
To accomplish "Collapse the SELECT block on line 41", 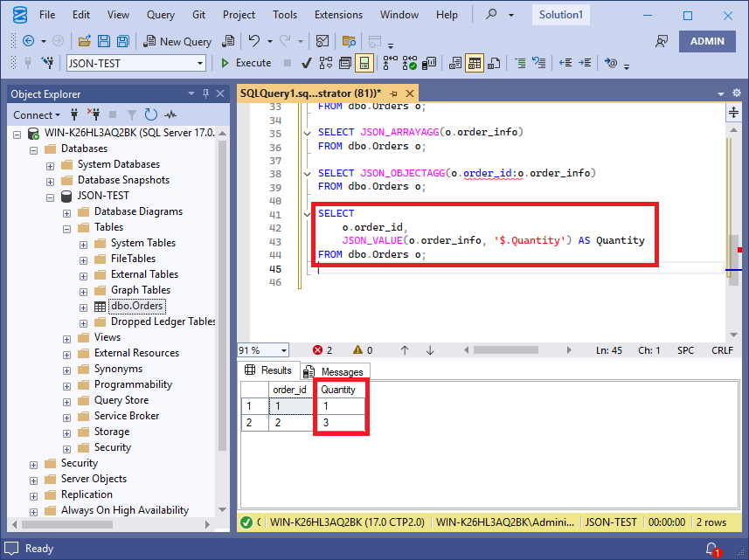I will [x=307, y=214].
